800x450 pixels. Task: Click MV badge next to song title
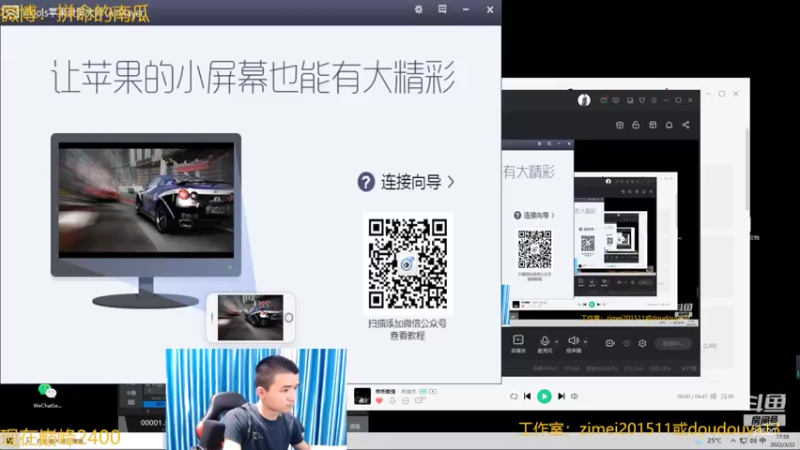tap(433, 391)
